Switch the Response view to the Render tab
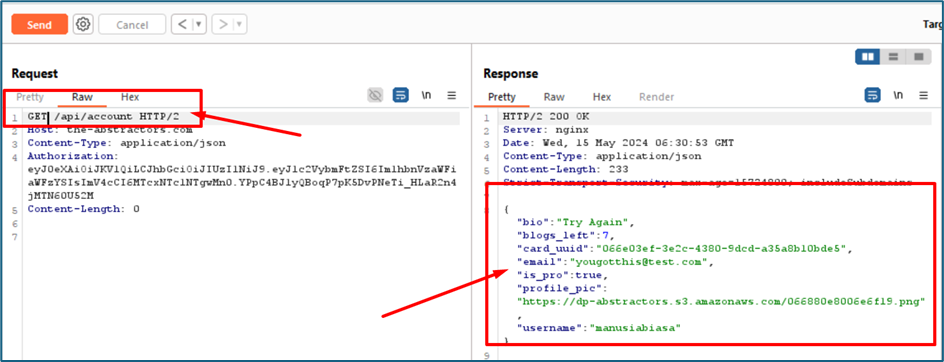The height and width of the screenshot is (362, 944). [x=657, y=97]
